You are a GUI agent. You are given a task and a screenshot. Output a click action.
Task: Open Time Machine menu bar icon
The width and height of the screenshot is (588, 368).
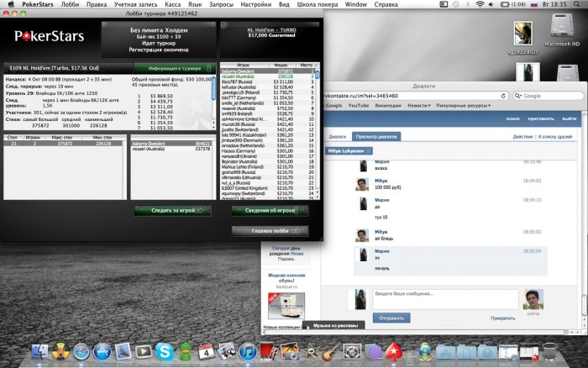[x=455, y=4]
